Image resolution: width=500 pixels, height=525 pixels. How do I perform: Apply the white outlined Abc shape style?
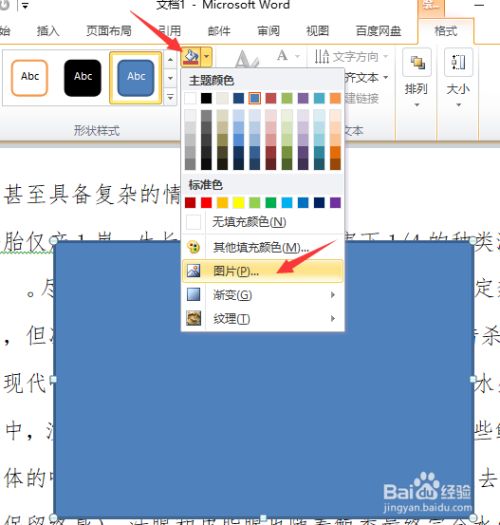pos(29,78)
